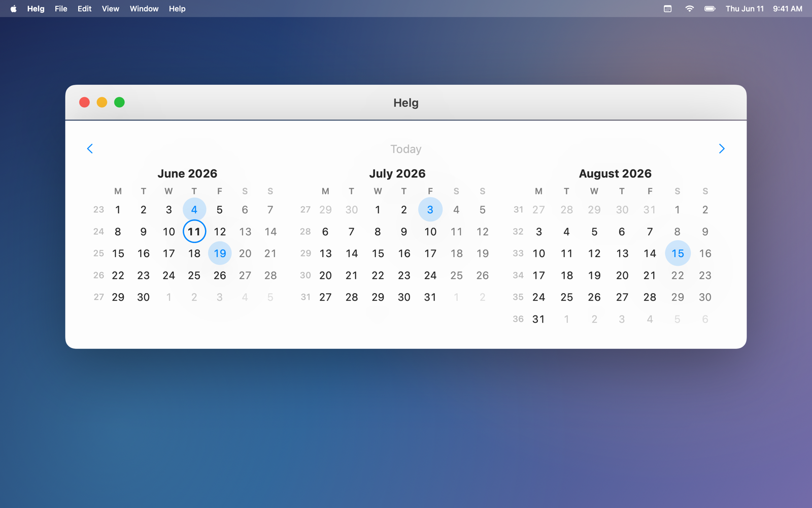Open the Help menu

[x=177, y=9]
